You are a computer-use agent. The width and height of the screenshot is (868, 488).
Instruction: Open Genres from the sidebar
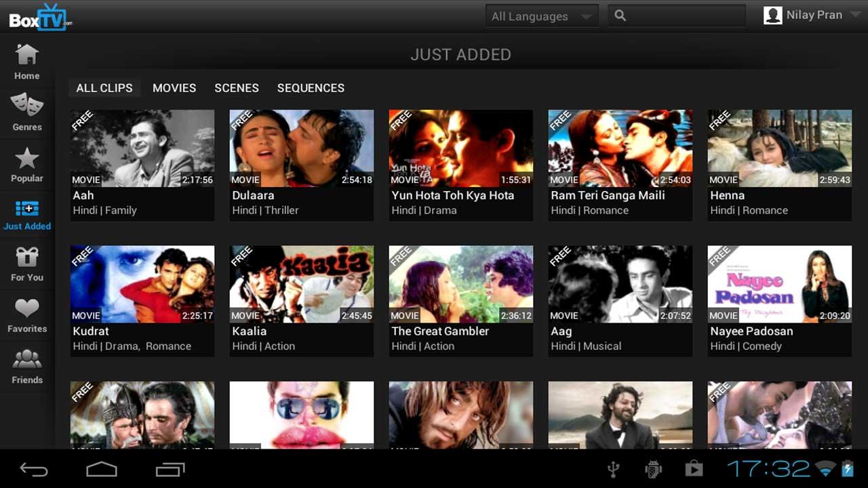pos(27,113)
